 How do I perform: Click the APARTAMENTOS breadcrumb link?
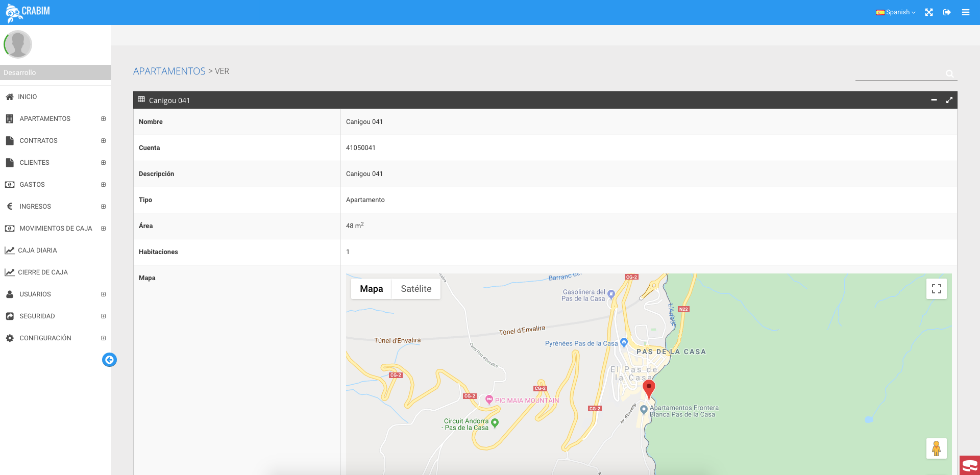click(x=169, y=71)
